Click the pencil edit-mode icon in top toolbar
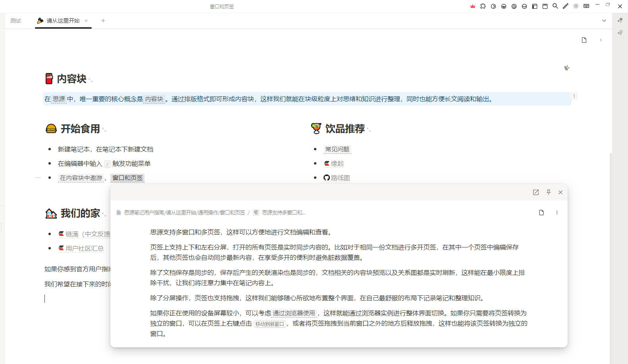The width and height of the screenshot is (628, 364). [x=565, y=6]
